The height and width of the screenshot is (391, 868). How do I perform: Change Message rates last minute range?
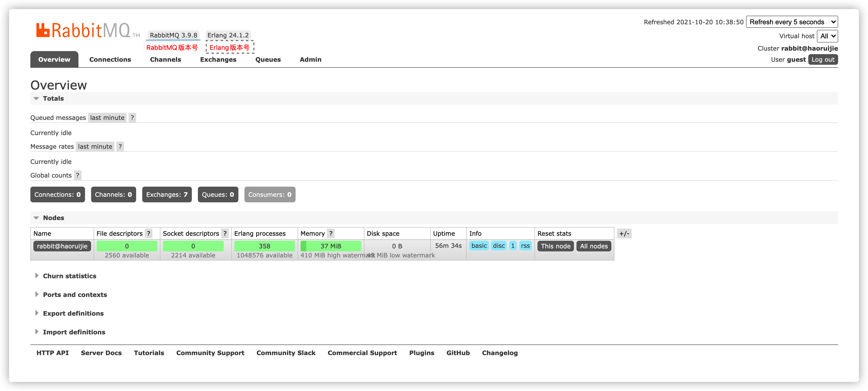pyautogui.click(x=95, y=146)
